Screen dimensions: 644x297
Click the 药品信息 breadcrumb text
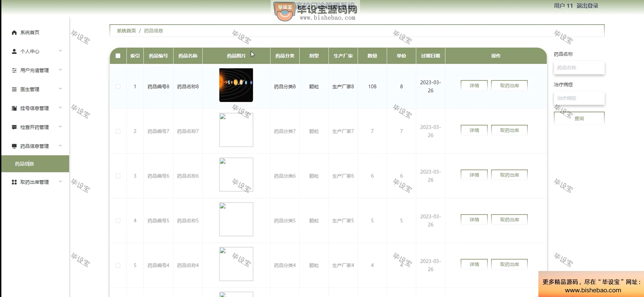[x=153, y=31]
